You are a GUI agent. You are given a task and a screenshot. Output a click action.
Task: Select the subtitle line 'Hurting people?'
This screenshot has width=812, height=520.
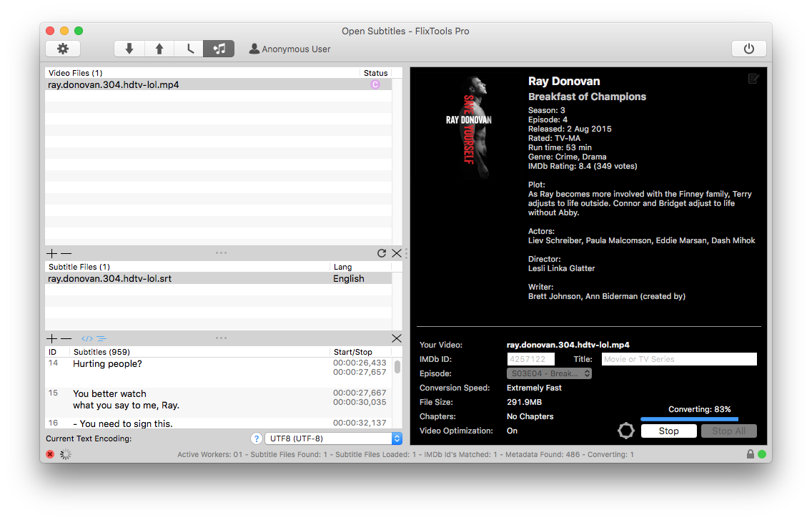(x=107, y=364)
